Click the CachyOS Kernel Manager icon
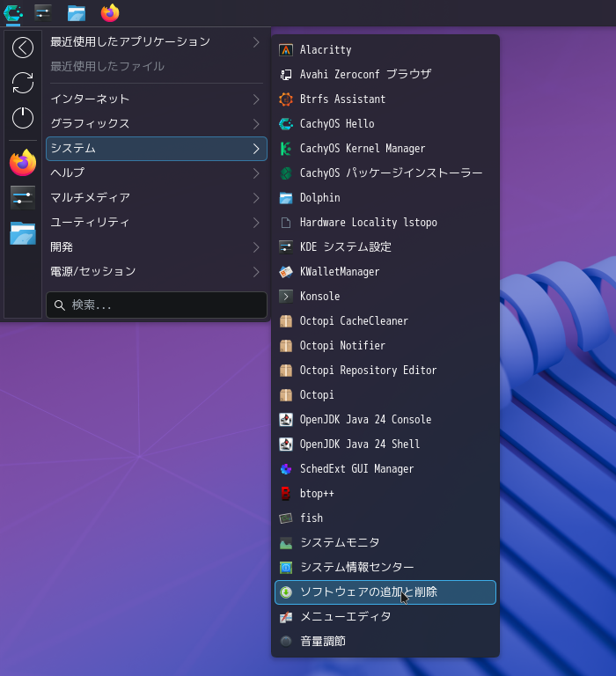The height and width of the screenshot is (676, 616). [x=286, y=149]
